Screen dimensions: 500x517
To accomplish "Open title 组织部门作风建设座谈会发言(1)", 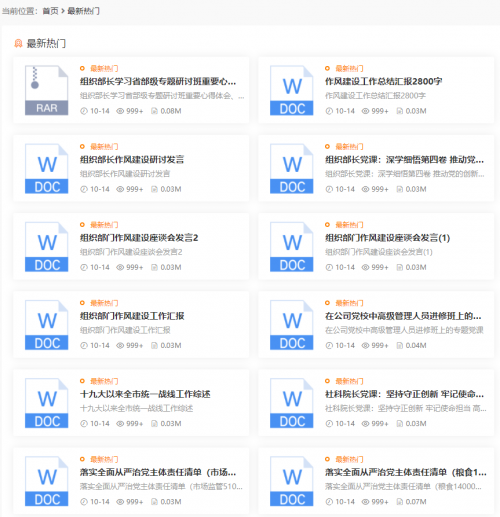I will click(388, 238).
